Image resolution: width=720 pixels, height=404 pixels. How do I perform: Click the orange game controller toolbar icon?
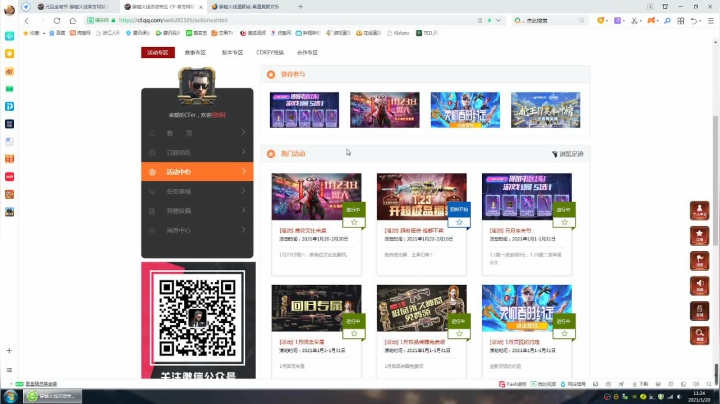[x=651, y=21]
